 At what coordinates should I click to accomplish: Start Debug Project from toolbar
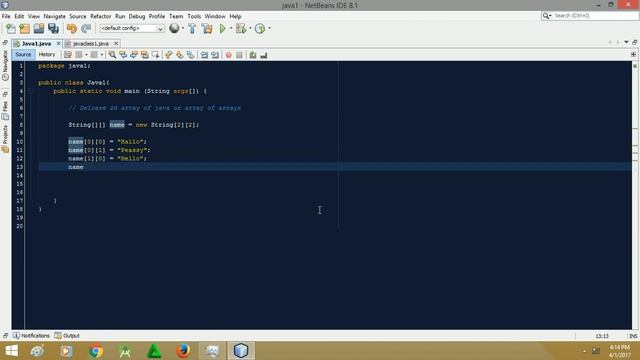[241, 29]
